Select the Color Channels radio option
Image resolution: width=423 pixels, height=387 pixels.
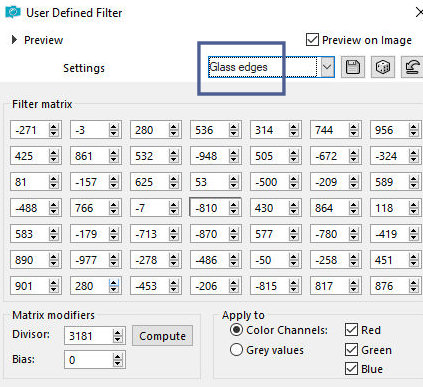point(236,330)
